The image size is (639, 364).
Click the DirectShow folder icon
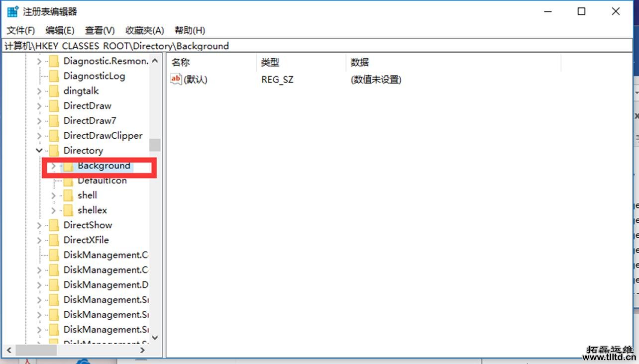pyautogui.click(x=54, y=225)
